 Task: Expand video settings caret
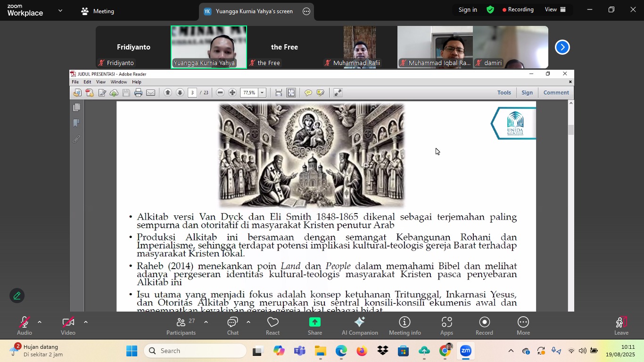pyautogui.click(x=85, y=322)
